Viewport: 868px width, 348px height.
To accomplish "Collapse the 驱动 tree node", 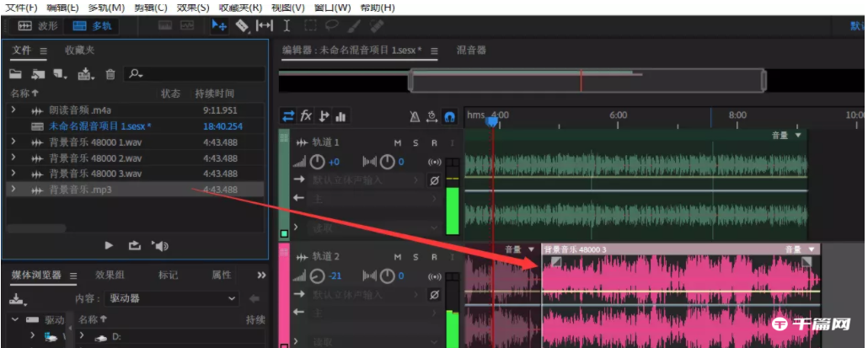I will (x=15, y=320).
